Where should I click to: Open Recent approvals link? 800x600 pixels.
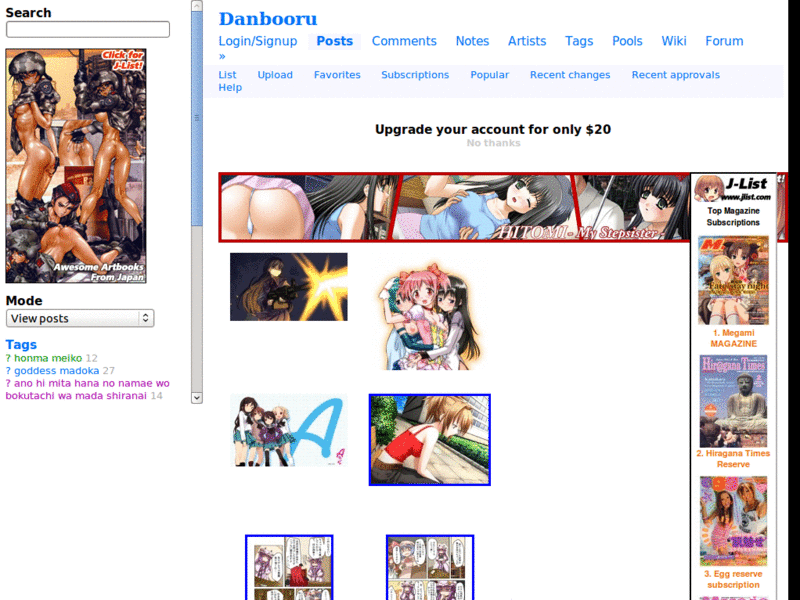point(676,74)
